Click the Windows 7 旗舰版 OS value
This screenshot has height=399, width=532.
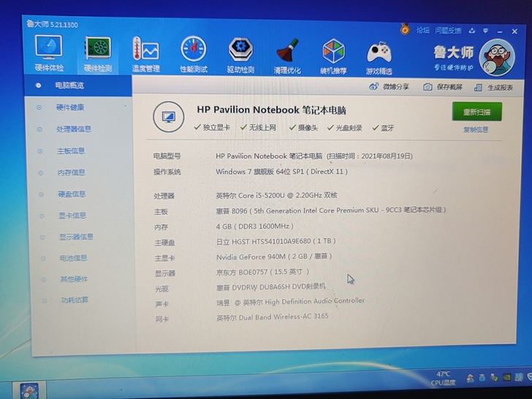281,172
